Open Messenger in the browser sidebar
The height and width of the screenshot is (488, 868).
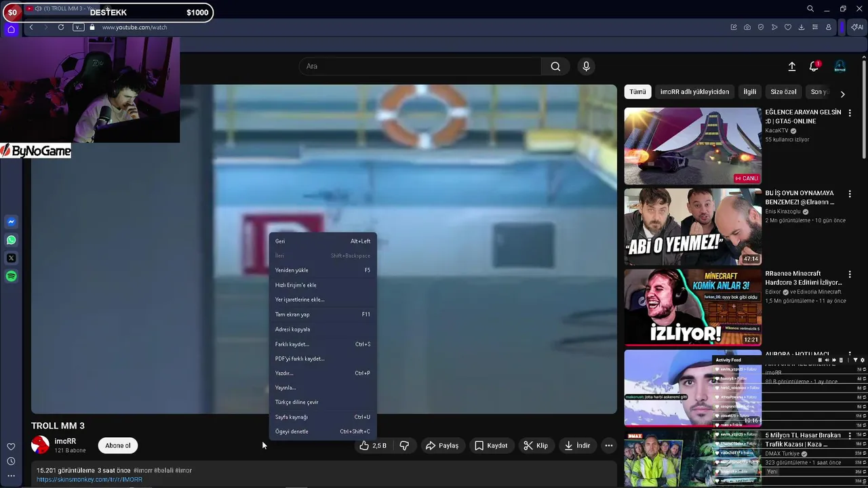pos(12,222)
